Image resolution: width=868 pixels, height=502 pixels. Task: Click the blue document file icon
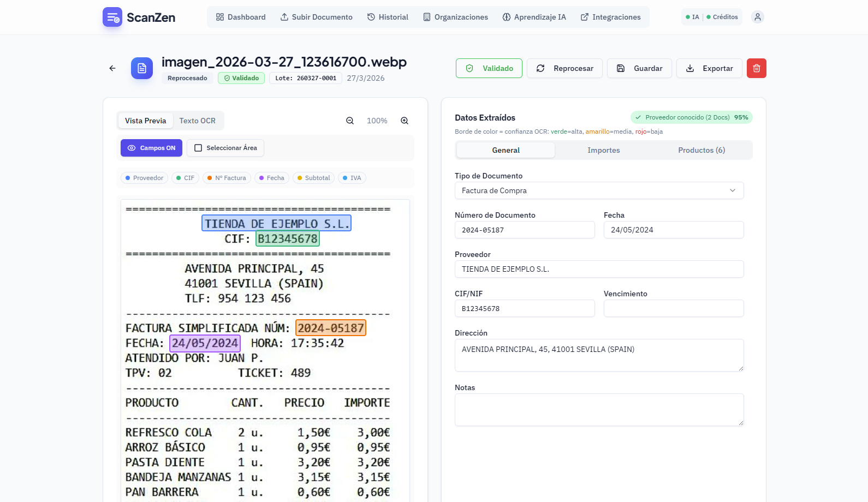point(142,68)
